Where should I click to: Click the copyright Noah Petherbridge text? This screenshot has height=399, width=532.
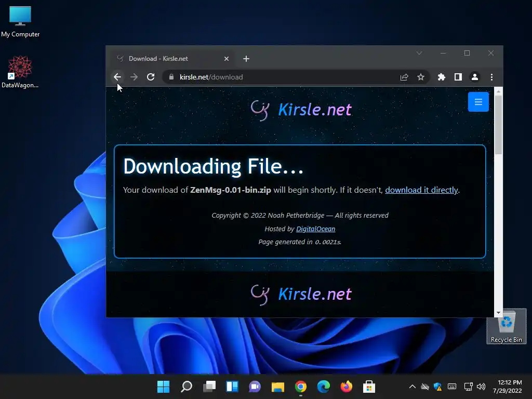pyautogui.click(x=300, y=216)
